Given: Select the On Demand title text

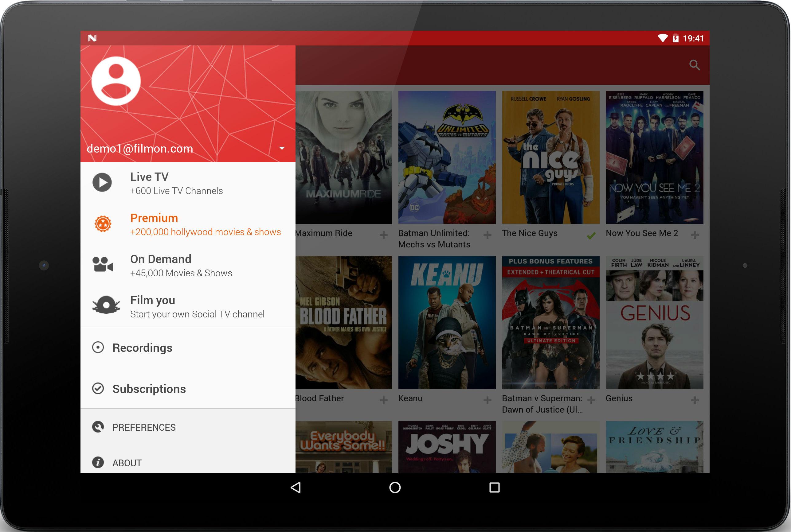Looking at the screenshot, I should click(x=161, y=259).
